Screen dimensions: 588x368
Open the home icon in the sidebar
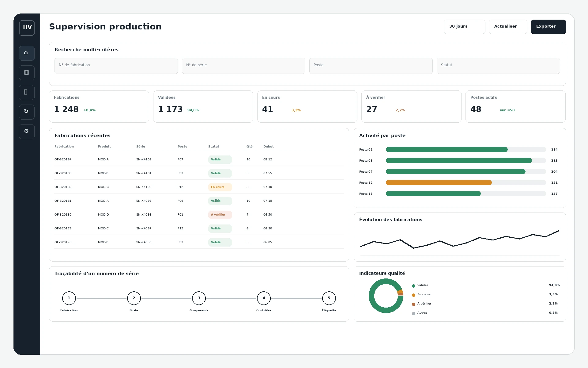tap(27, 53)
